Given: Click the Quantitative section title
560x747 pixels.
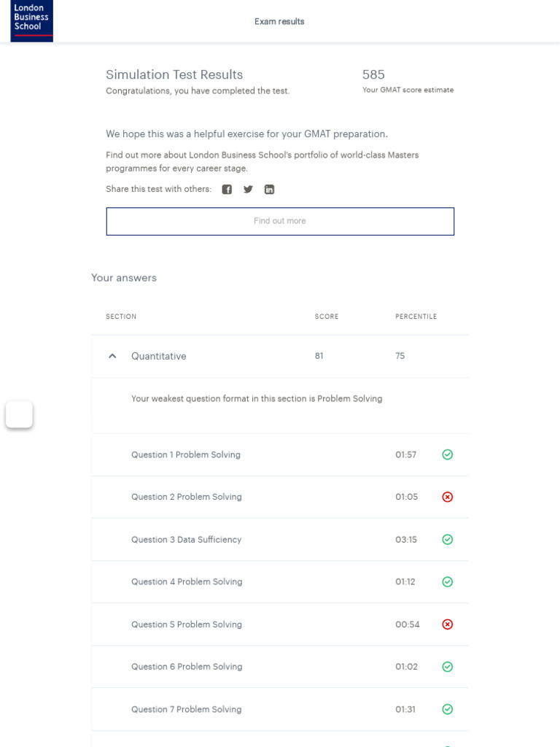Looking at the screenshot, I should [159, 356].
